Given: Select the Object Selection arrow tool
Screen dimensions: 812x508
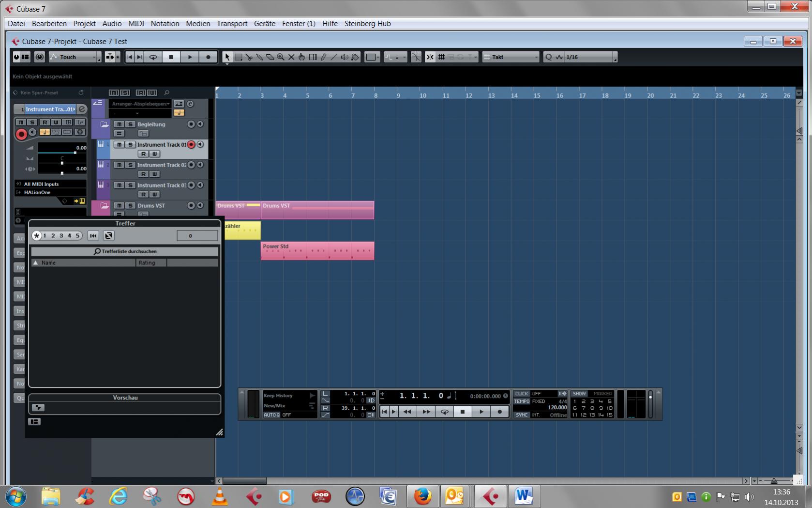Looking at the screenshot, I should pos(227,57).
